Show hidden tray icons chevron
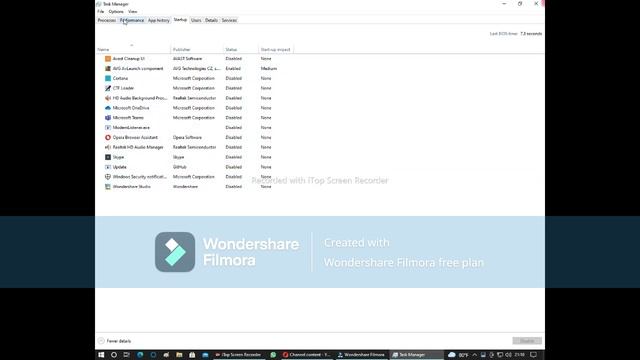 tap(474, 355)
